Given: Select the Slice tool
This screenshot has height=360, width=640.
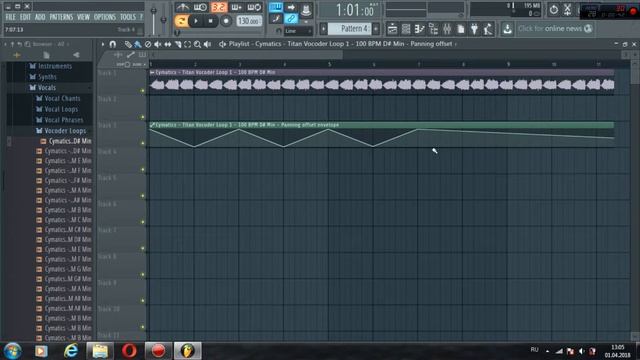Looking at the screenshot, I should pyautogui.click(x=178, y=44).
